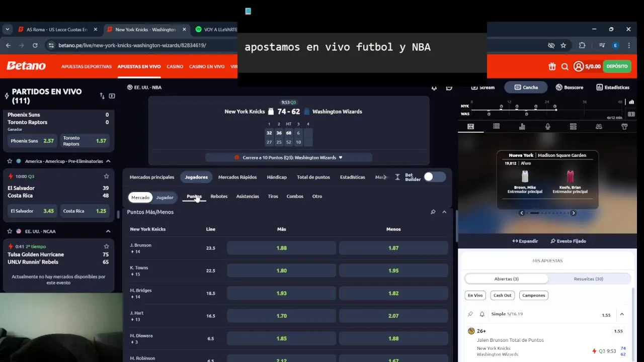Click the video stream filter icon beside Partidos en Vivo
Viewport: 644px width, 362px height.
(x=112, y=96)
